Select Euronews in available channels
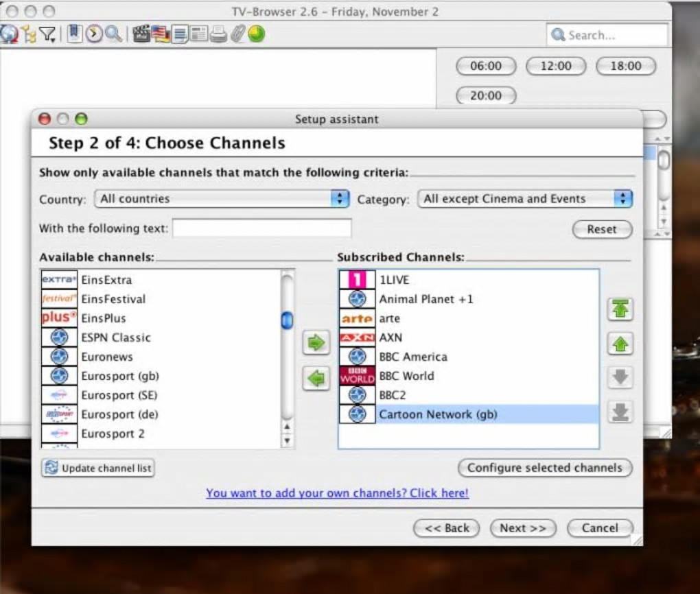Viewport: 700px width, 594px height. [161, 357]
